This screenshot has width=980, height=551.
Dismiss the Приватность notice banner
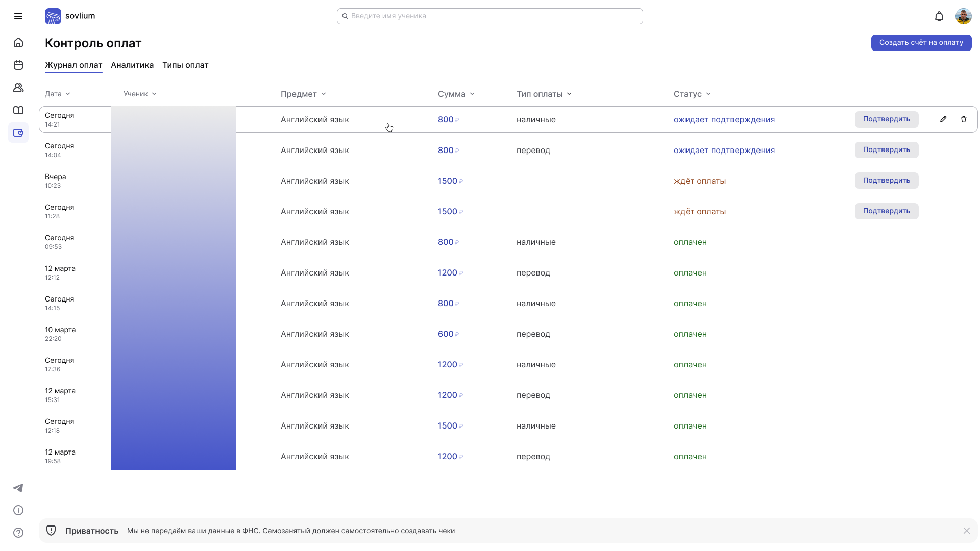(x=966, y=531)
